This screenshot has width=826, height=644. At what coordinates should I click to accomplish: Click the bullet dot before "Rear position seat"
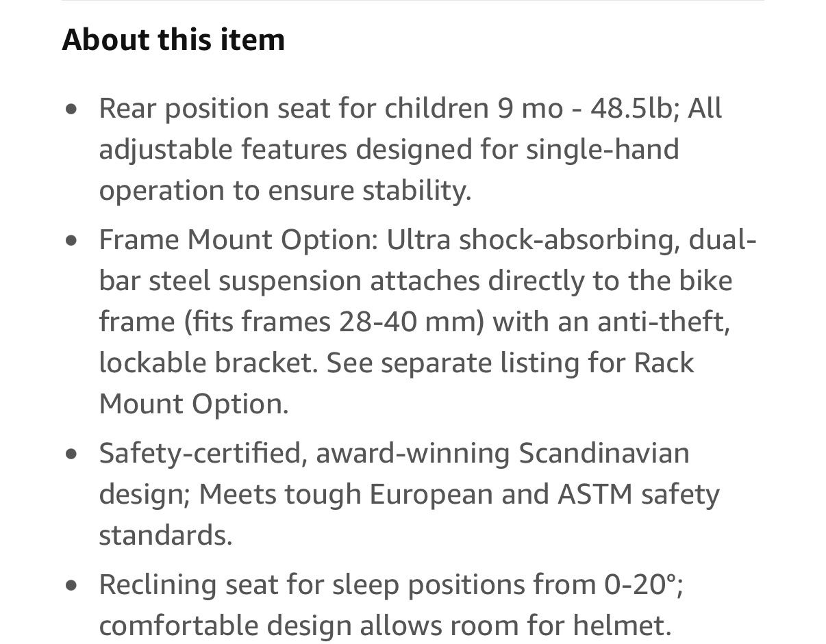pyautogui.click(x=72, y=109)
